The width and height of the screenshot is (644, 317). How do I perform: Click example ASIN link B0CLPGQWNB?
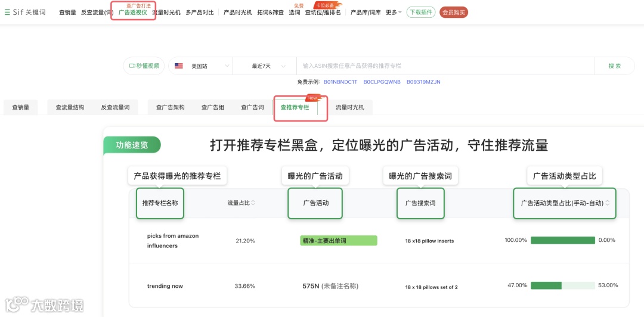pos(382,82)
